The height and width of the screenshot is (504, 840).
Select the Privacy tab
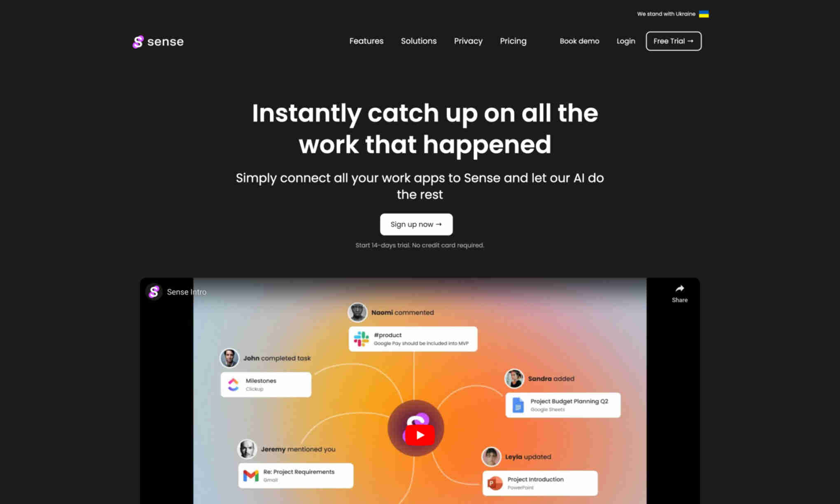coord(468,41)
